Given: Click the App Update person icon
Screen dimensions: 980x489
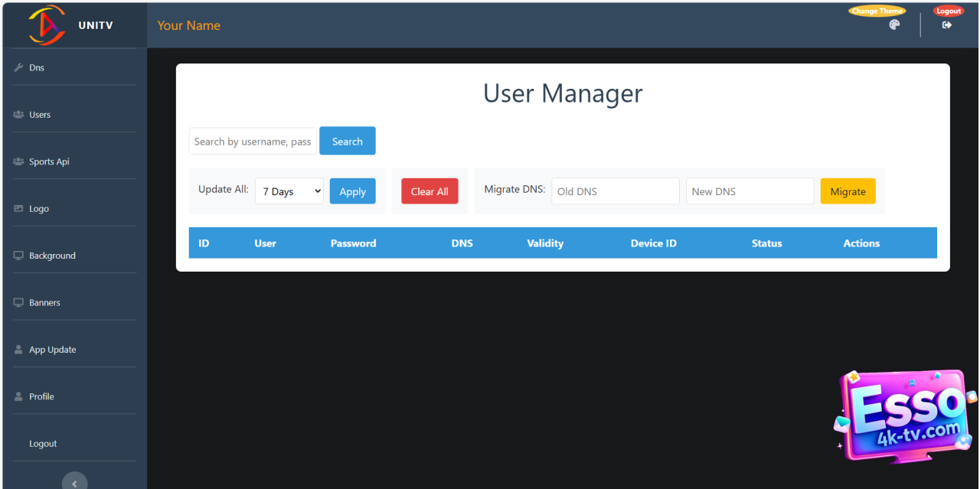Looking at the screenshot, I should pyautogui.click(x=18, y=350).
